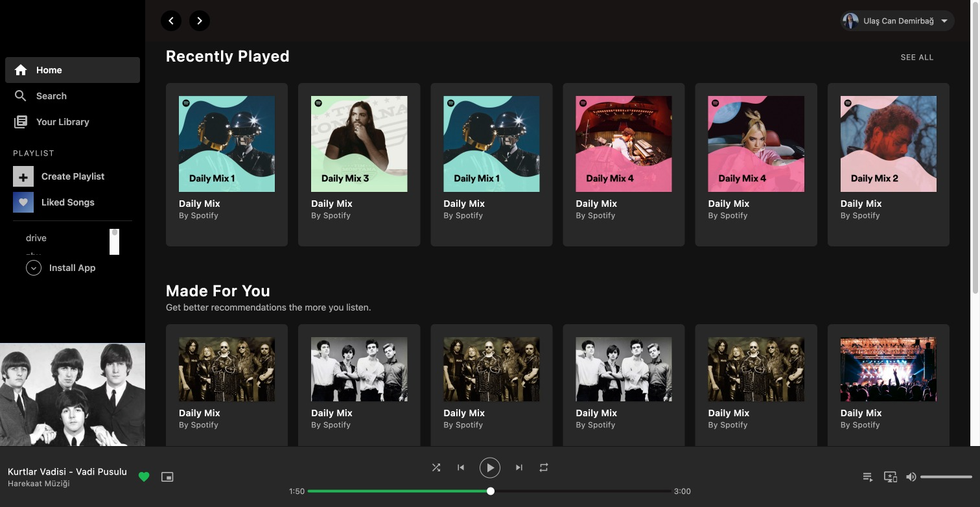Open Liked Songs via the heart icon
The image size is (980, 507).
[x=23, y=202]
